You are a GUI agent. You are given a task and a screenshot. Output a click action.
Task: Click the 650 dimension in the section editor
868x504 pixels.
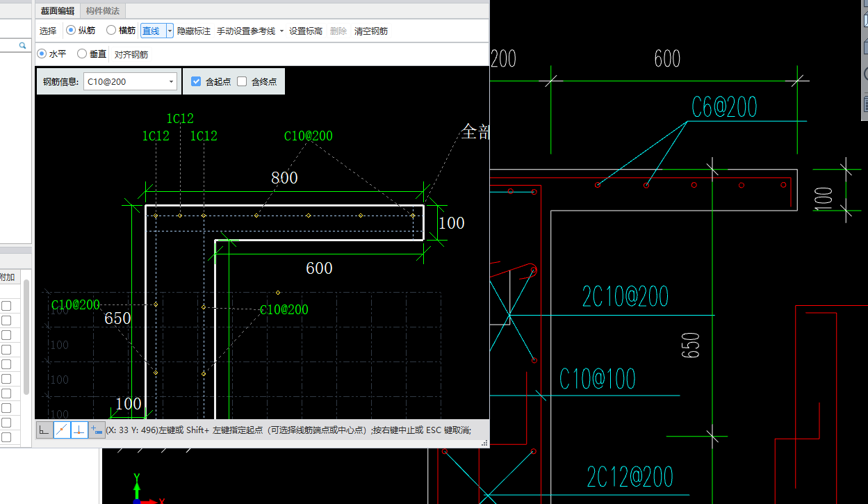[x=117, y=318]
